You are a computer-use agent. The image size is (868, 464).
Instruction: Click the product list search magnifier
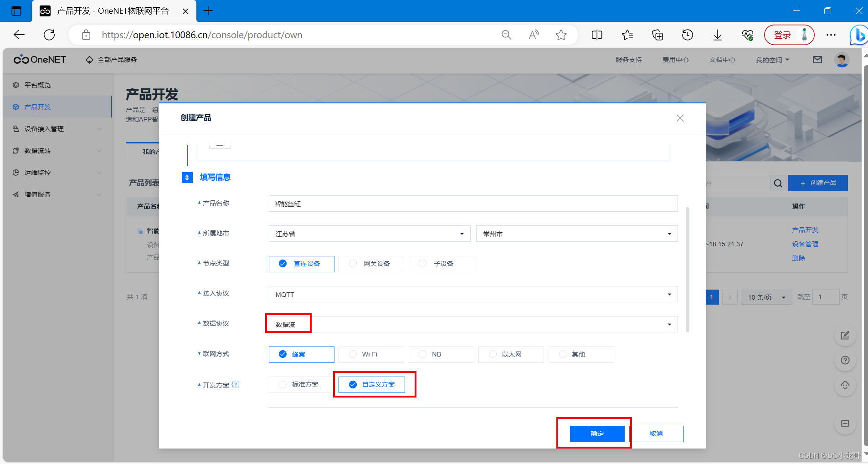click(778, 183)
